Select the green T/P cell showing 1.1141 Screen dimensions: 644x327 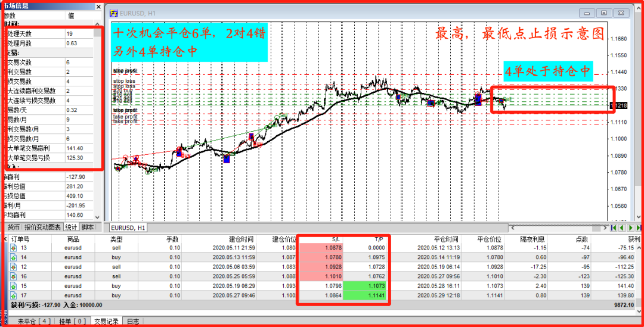click(364, 295)
